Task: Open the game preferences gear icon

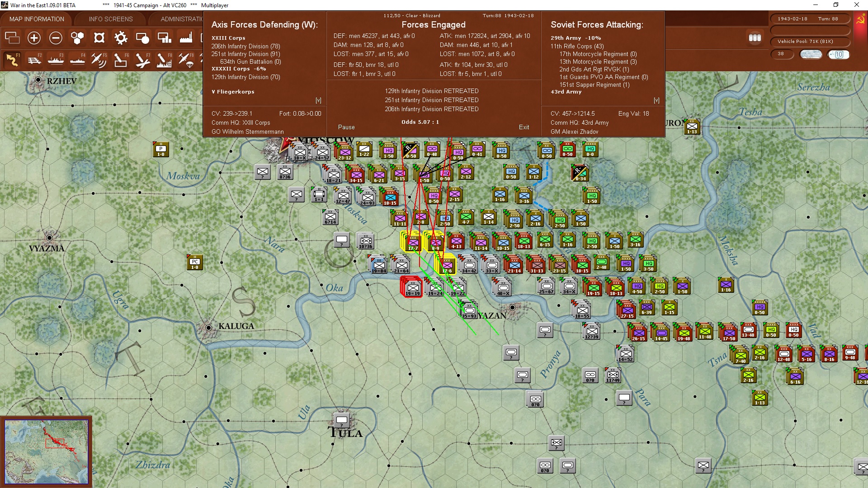Action: [x=121, y=38]
